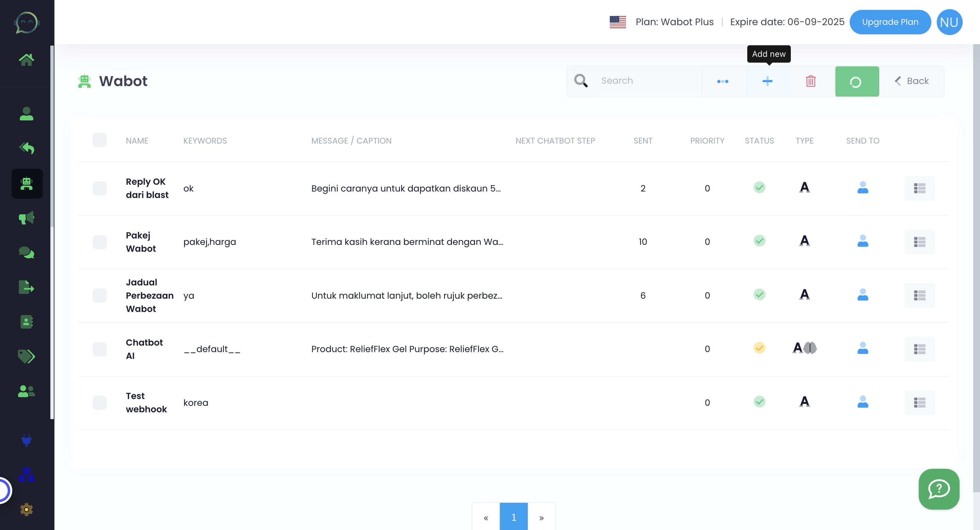Open the network hierarchy sidebar icon
The image size is (980, 530).
click(x=26, y=475)
